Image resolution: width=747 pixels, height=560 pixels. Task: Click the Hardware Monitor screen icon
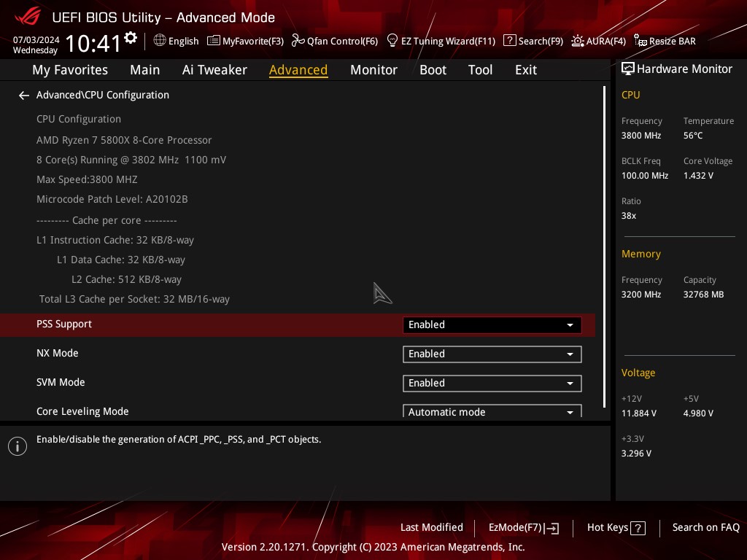tap(628, 69)
